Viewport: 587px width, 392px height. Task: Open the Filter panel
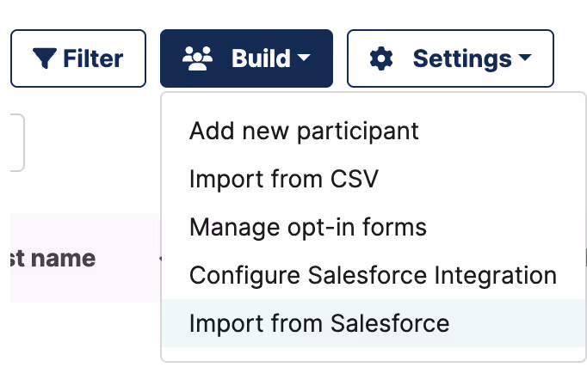tap(78, 58)
